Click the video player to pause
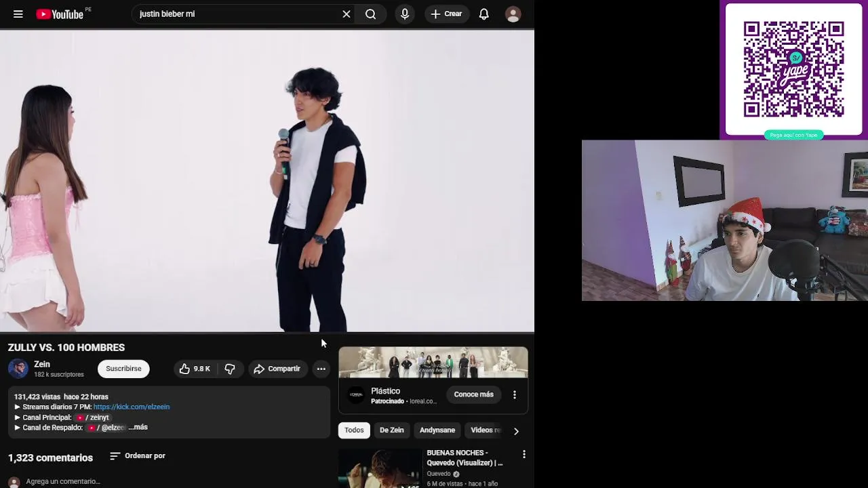The image size is (868, 488). pyautogui.click(x=267, y=181)
